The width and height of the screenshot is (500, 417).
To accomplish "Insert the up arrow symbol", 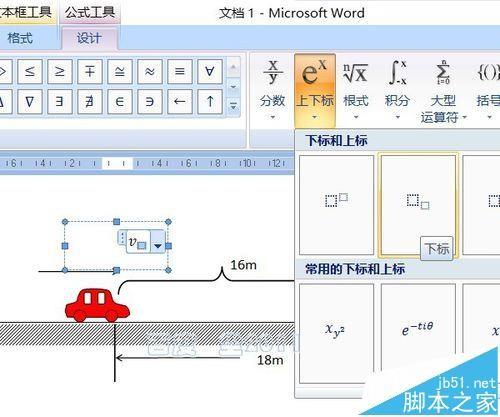I will tap(210, 101).
